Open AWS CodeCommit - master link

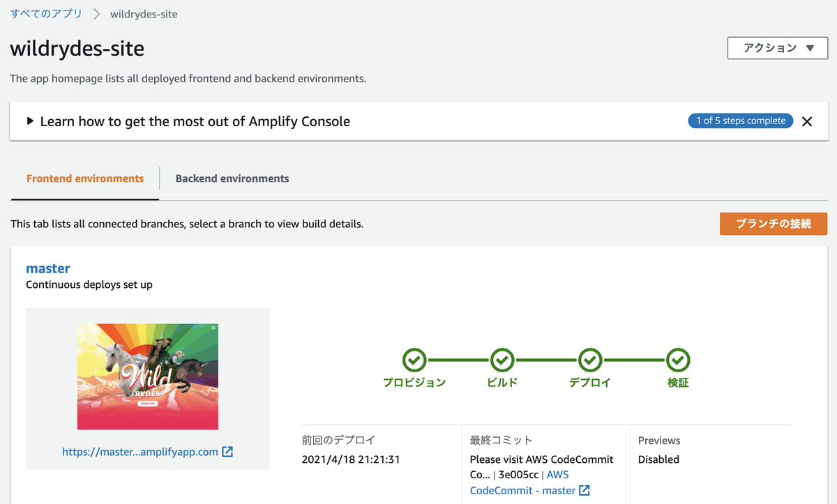click(523, 491)
